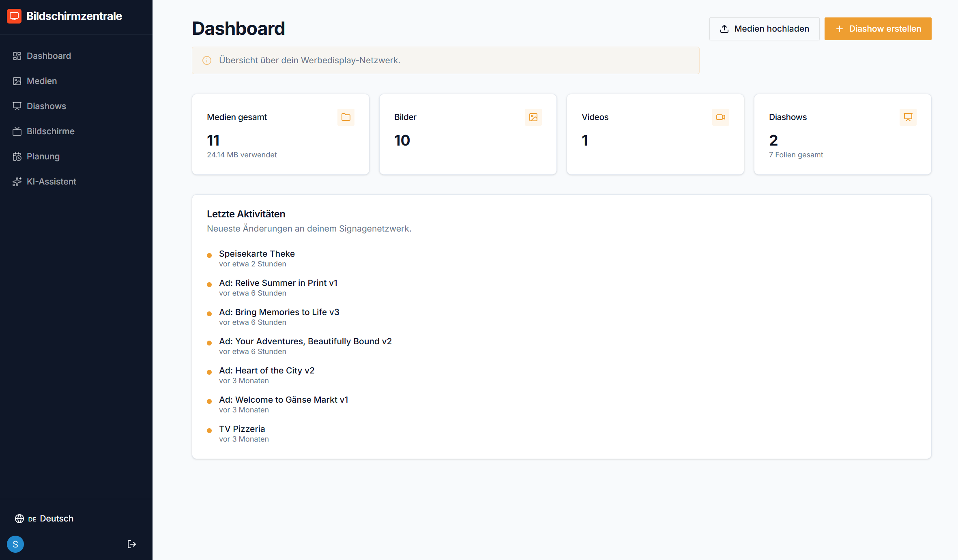Open the Dashboard menu item
958x560 pixels.
[x=76, y=56]
